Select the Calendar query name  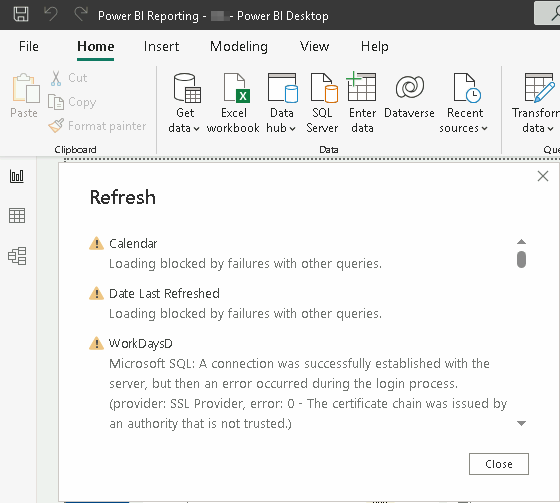pos(133,243)
